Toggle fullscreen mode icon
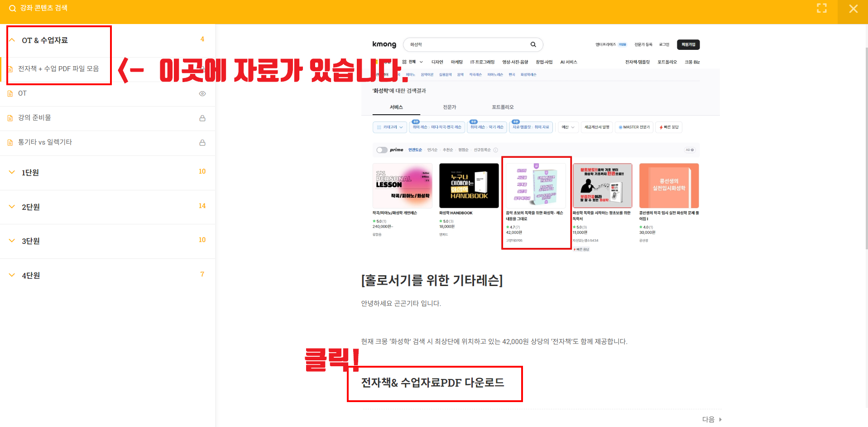This screenshot has width=868, height=427. [x=821, y=8]
